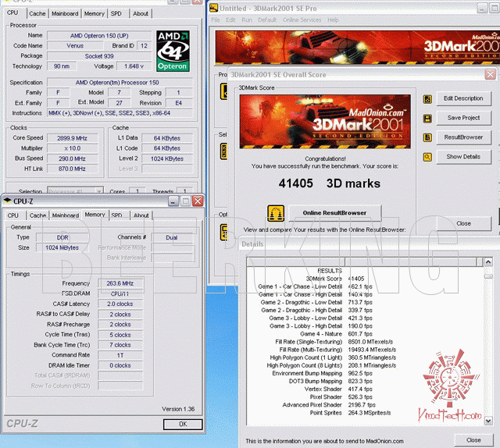The image size is (500, 448).
Task: Select Cache tab in lower CPU-Z window
Action: [37, 215]
